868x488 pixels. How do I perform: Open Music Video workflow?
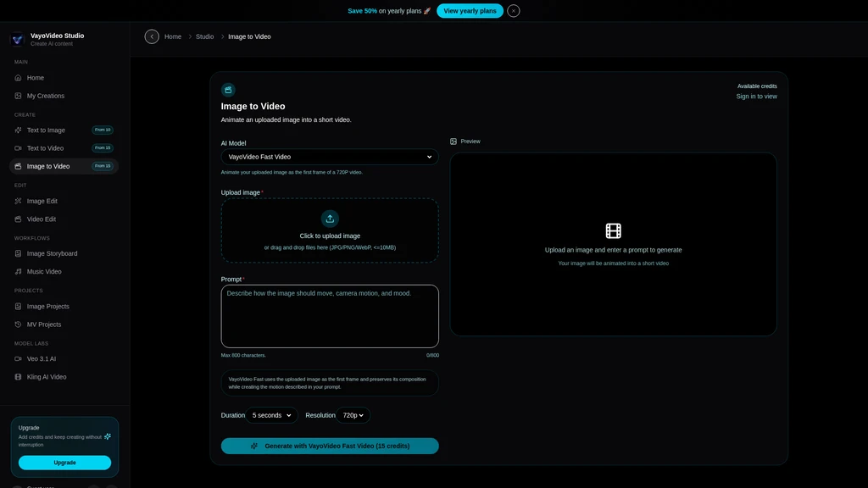pos(64,272)
